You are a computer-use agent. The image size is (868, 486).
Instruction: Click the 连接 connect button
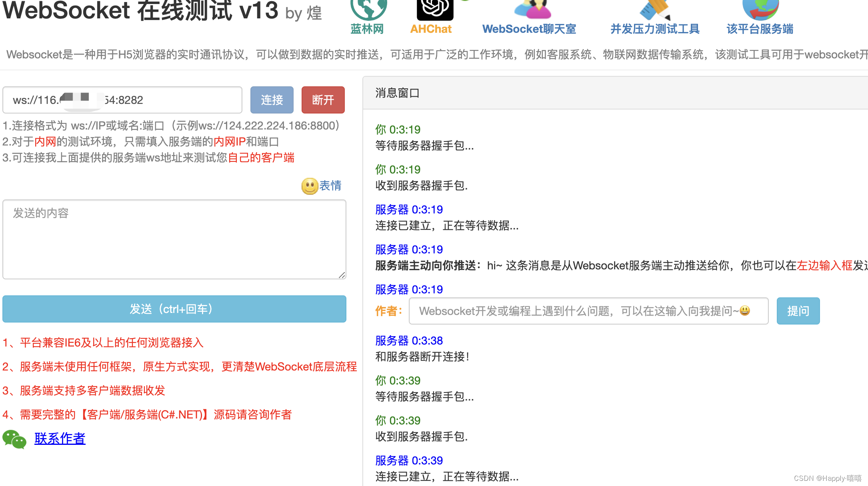pyautogui.click(x=272, y=100)
